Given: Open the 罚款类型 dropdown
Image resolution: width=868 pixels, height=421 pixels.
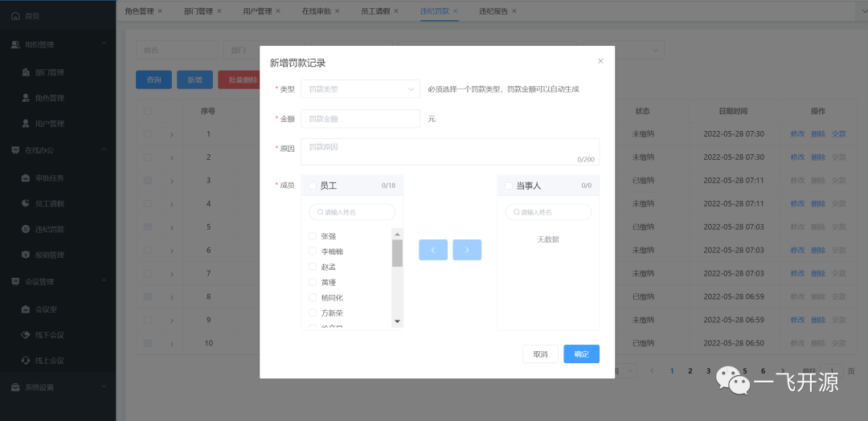Looking at the screenshot, I should coord(360,89).
